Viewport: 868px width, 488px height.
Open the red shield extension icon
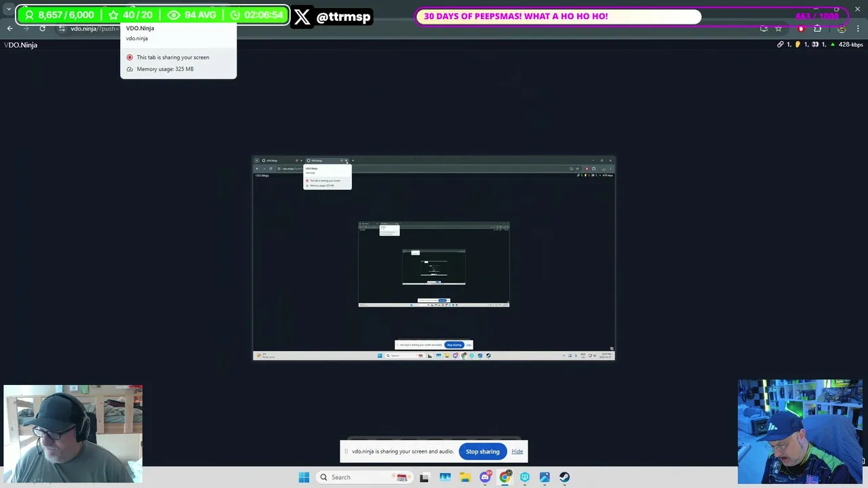point(801,28)
